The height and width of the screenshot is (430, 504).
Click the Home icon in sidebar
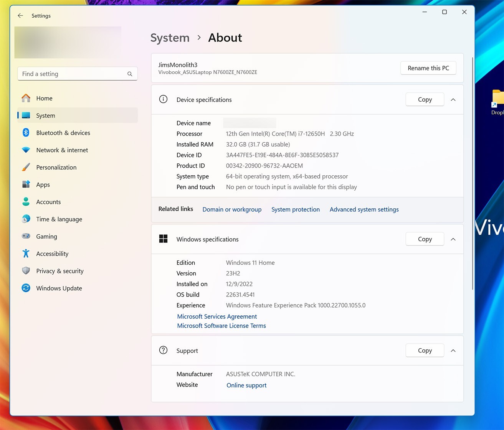[x=26, y=98]
